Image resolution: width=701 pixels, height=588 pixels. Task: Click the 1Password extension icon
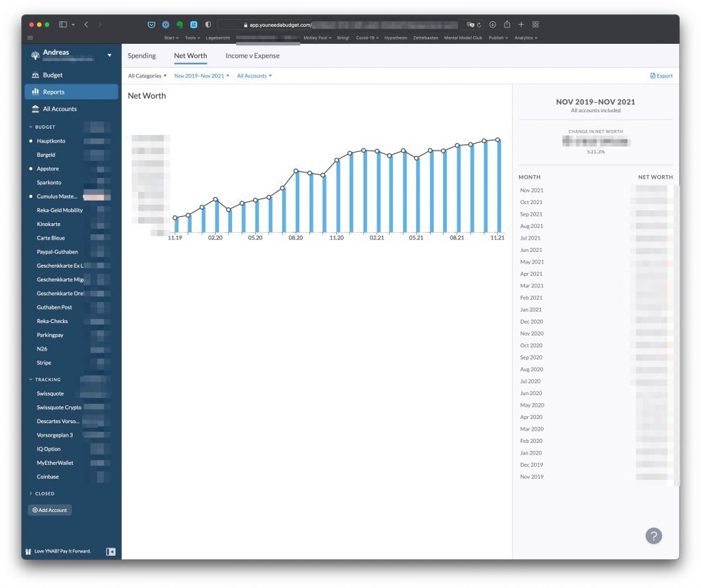(x=166, y=25)
